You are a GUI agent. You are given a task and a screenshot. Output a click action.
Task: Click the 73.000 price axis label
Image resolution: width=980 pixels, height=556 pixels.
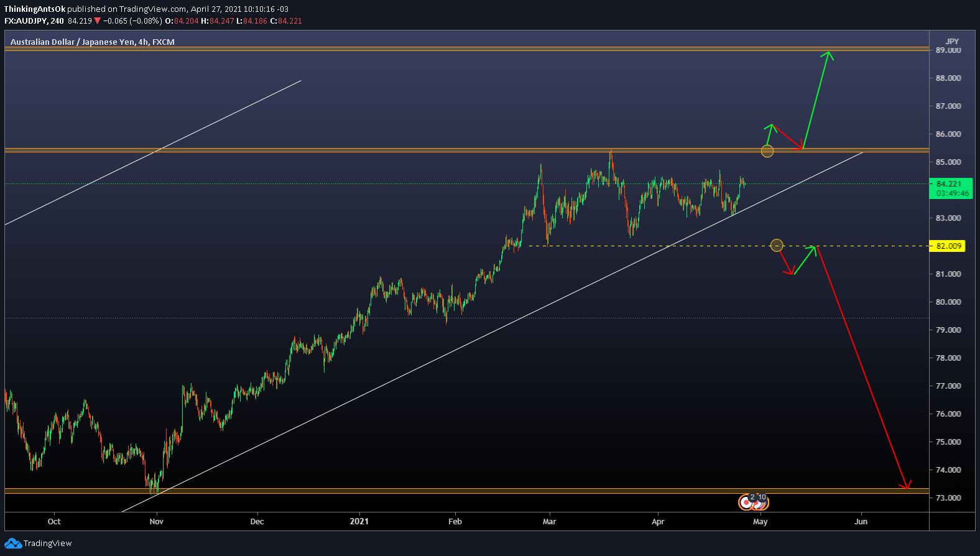948,498
